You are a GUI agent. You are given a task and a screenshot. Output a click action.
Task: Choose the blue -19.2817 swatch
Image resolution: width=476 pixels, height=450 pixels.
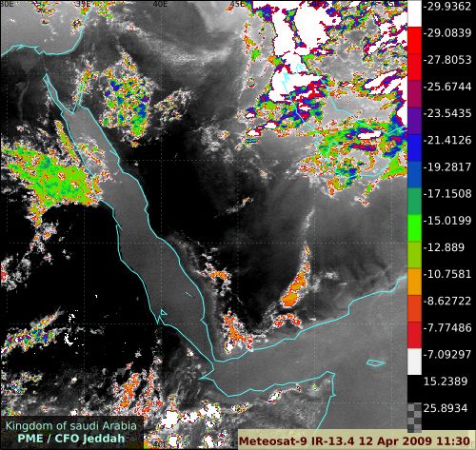(x=414, y=174)
